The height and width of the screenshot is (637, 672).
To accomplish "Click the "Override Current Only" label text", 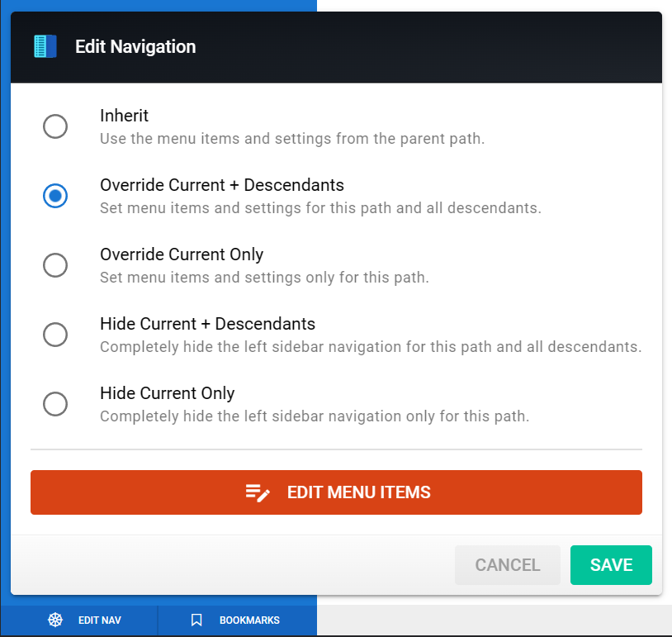I will 182,254.
